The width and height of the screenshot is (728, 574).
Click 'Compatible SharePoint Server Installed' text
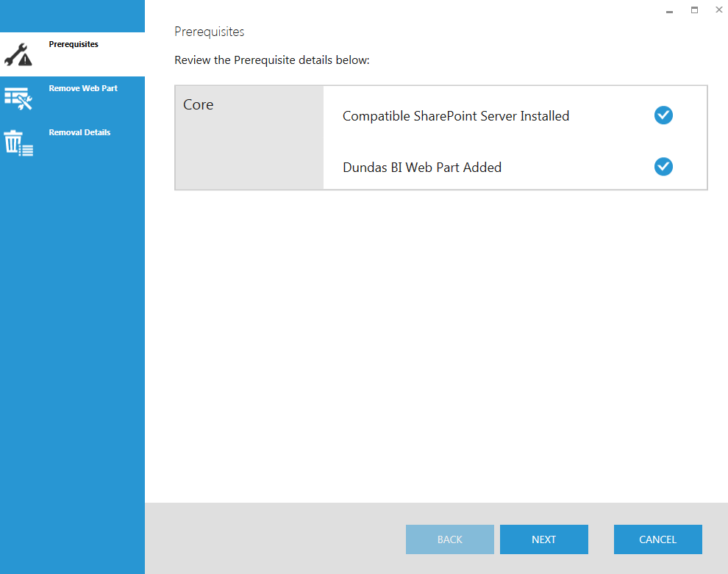coord(455,116)
